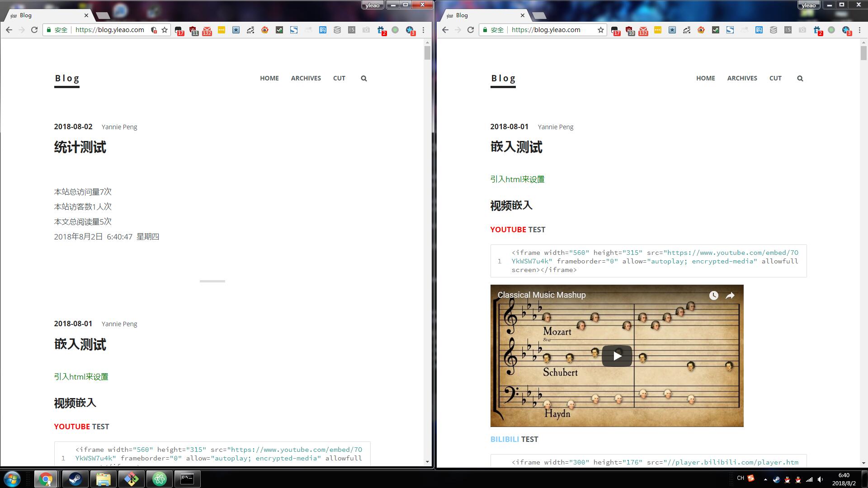
Task: Open Steam from the Windows taskbar
Action: pos(75,479)
